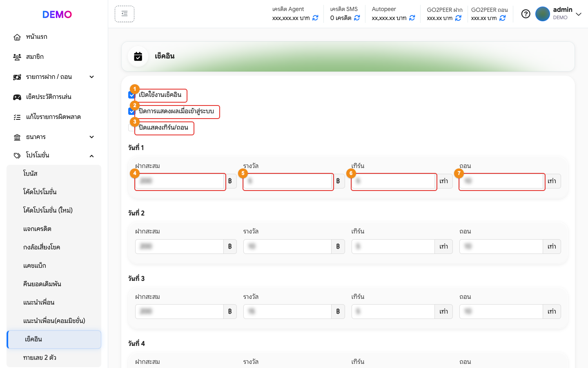Expand the รายการฝาก / ถอน submenu chevron
This screenshot has width=588, height=368.
click(92, 77)
